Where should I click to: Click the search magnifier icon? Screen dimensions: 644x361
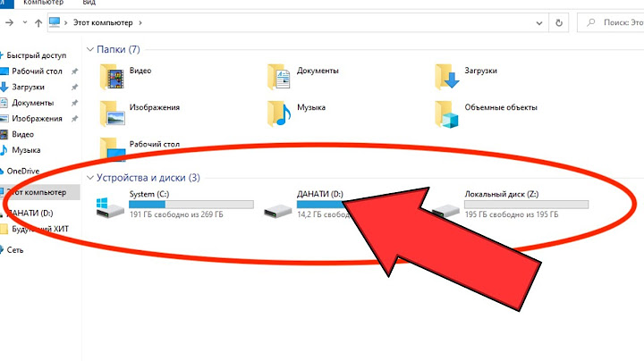pyautogui.click(x=590, y=22)
